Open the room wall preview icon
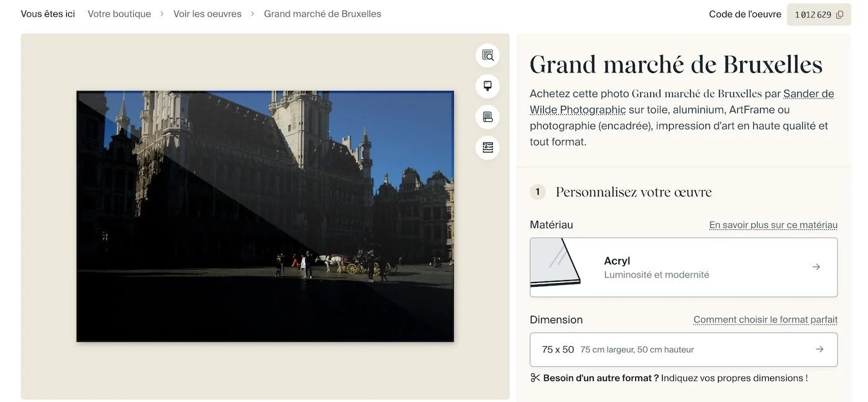This screenshot has height=402, width=868. [x=487, y=147]
